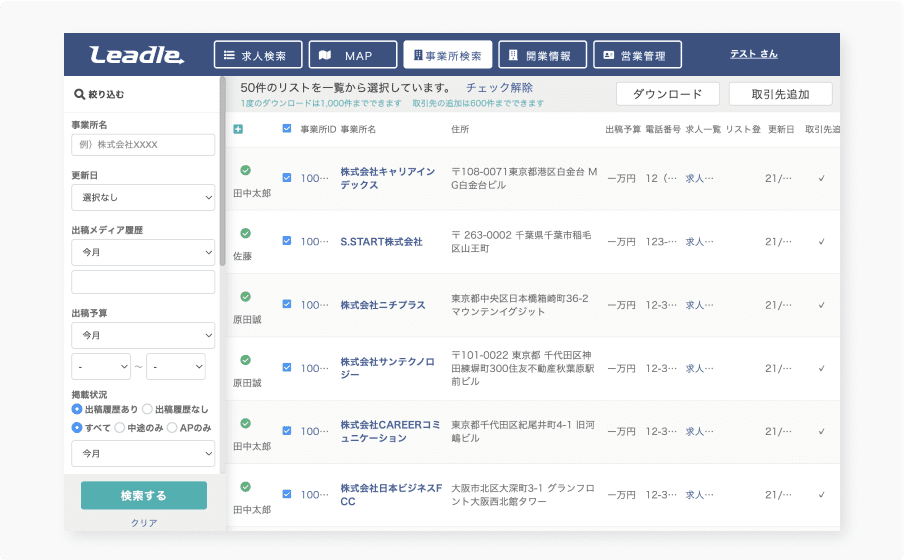Click the 検索する button

click(x=144, y=495)
